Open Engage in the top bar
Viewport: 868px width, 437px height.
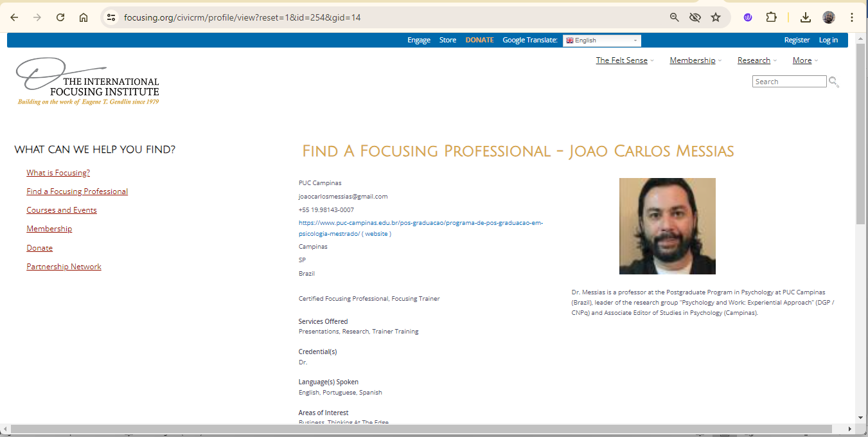419,40
